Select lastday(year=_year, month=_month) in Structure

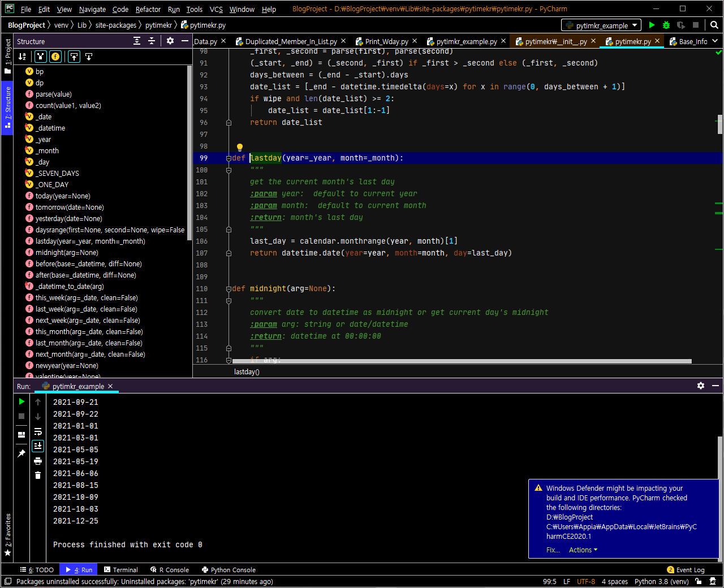pos(90,241)
